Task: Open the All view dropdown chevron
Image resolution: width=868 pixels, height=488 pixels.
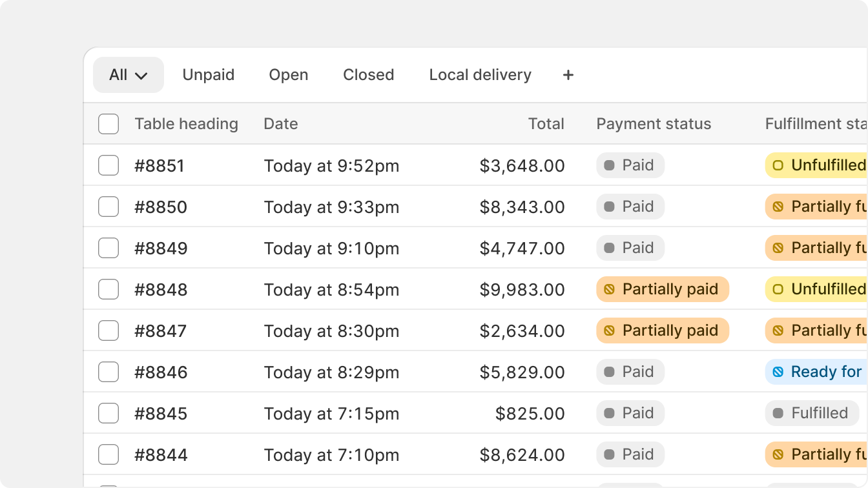Action: click(x=141, y=76)
